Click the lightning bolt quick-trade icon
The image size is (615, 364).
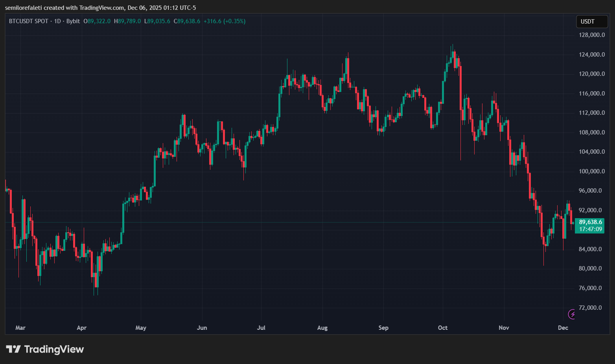tap(572, 314)
